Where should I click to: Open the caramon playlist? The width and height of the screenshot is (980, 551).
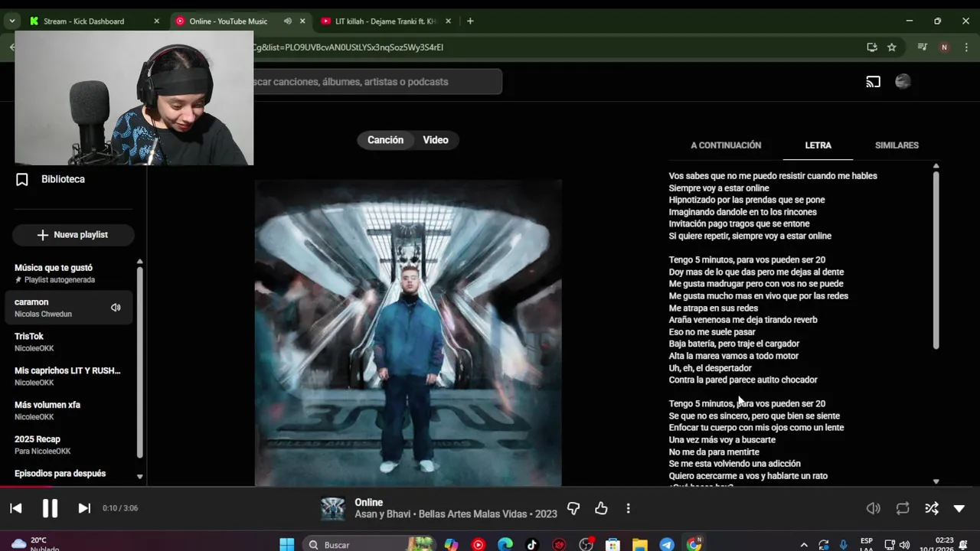57,308
